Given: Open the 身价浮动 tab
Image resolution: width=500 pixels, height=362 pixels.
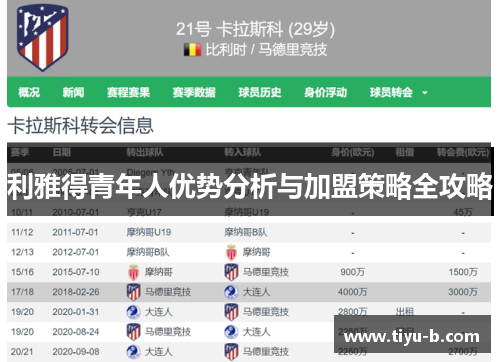Looking at the screenshot, I should pos(326,92).
